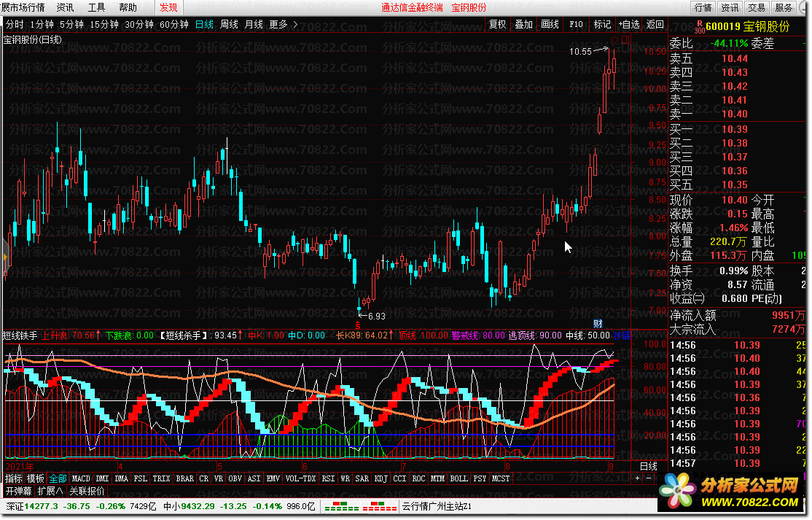
Task: Select the 模板 tab on the indicator bar
Action: point(35,478)
